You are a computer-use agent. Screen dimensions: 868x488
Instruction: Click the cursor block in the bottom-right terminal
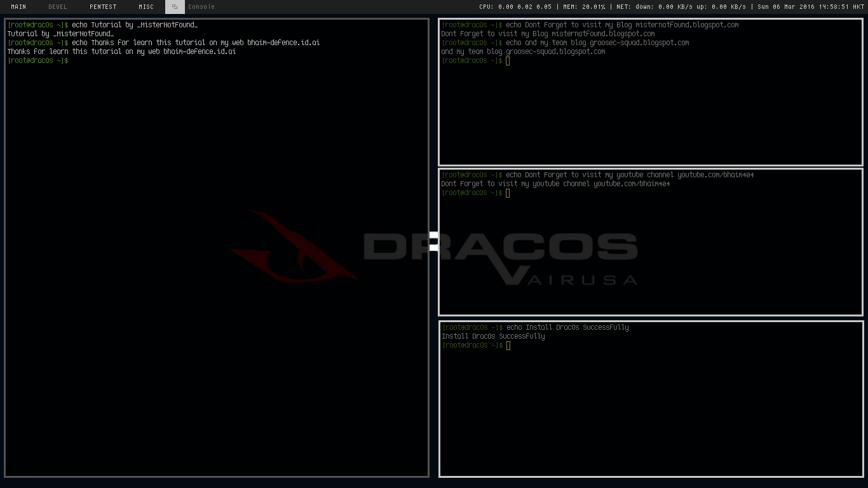tap(507, 345)
